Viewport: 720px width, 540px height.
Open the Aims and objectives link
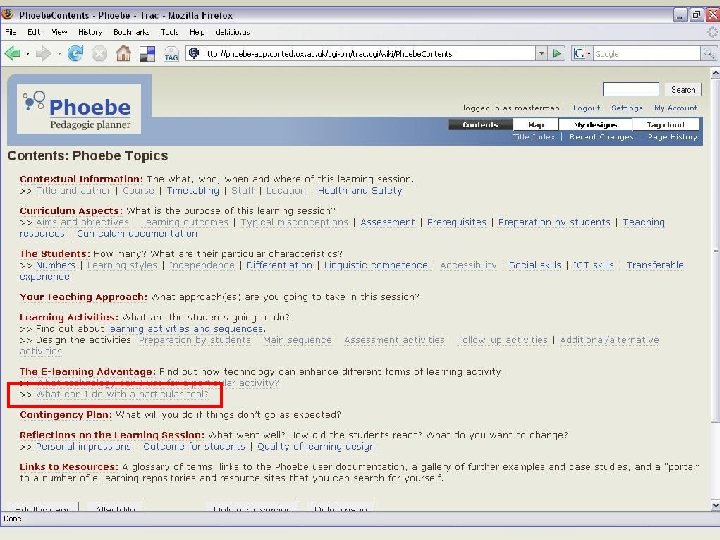point(82,222)
